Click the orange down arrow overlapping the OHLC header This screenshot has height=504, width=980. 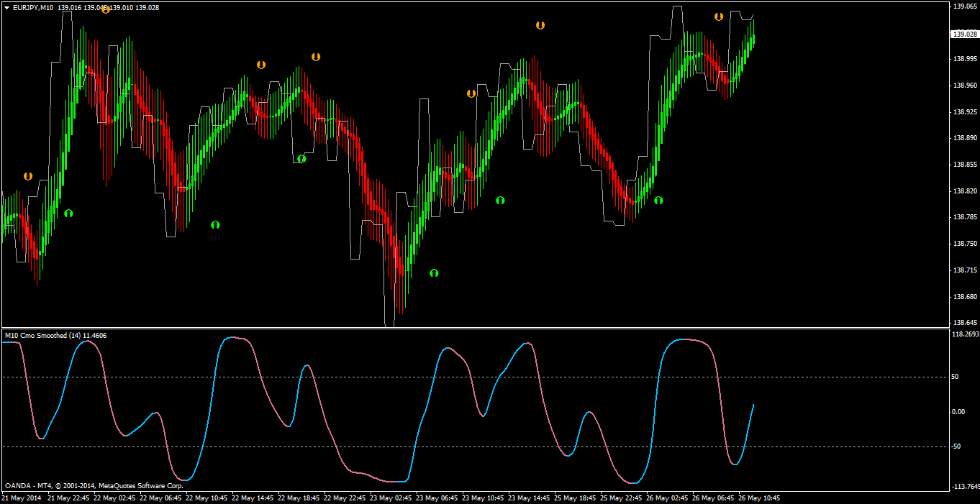(x=105, y=10)
